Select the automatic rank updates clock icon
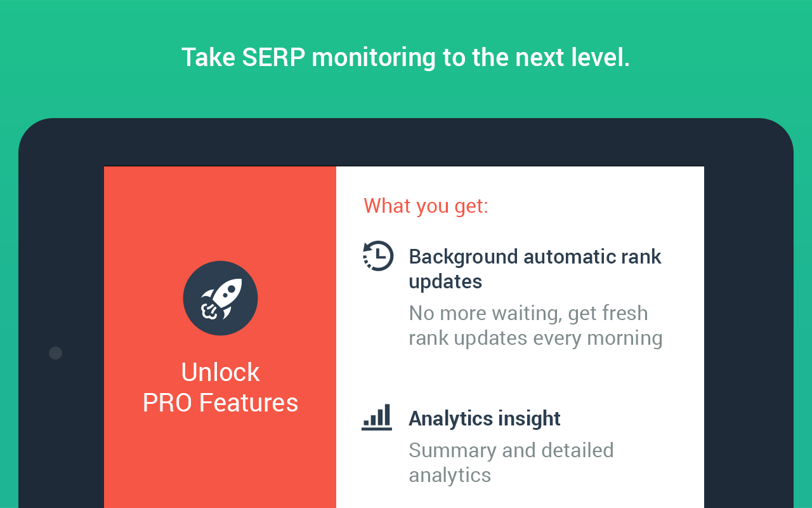Screen dimensions: 812x508 (x=378, y=257)
